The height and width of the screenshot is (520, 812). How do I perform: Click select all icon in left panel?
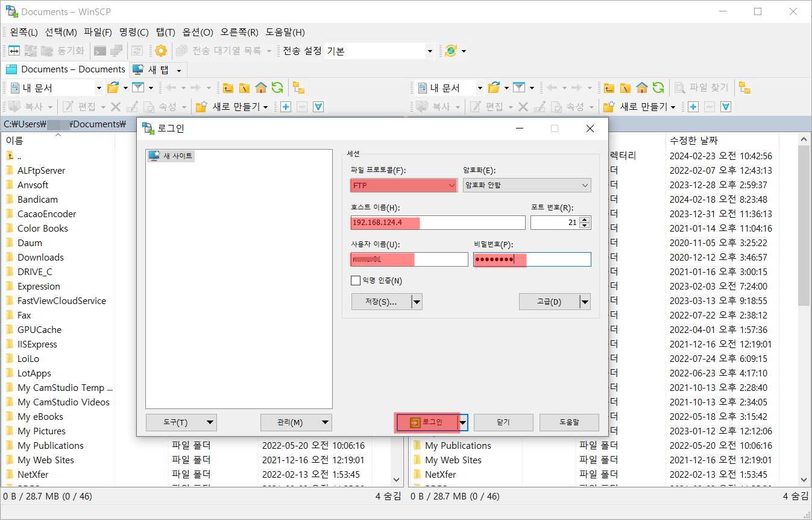pyautogui.click(x=318, y=107)
